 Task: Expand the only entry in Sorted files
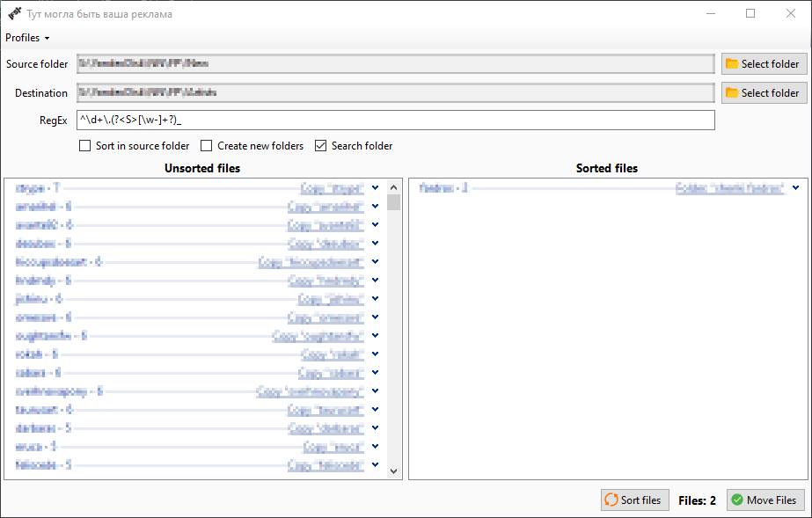pyautogui.click(x=795, y=187)
